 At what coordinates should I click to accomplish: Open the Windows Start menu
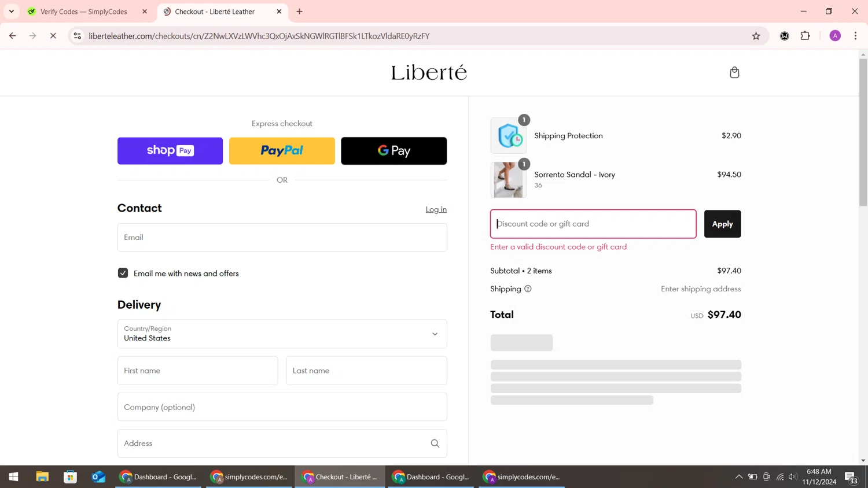[x=13, y=477]
